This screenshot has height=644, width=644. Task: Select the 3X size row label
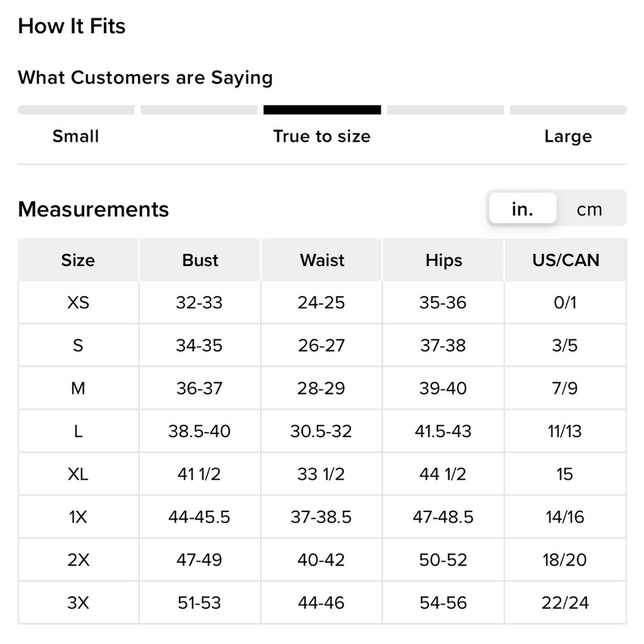(78, 603)
